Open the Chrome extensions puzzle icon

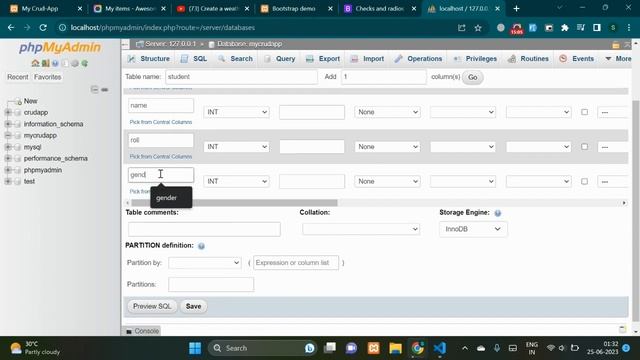coord(564,28)
